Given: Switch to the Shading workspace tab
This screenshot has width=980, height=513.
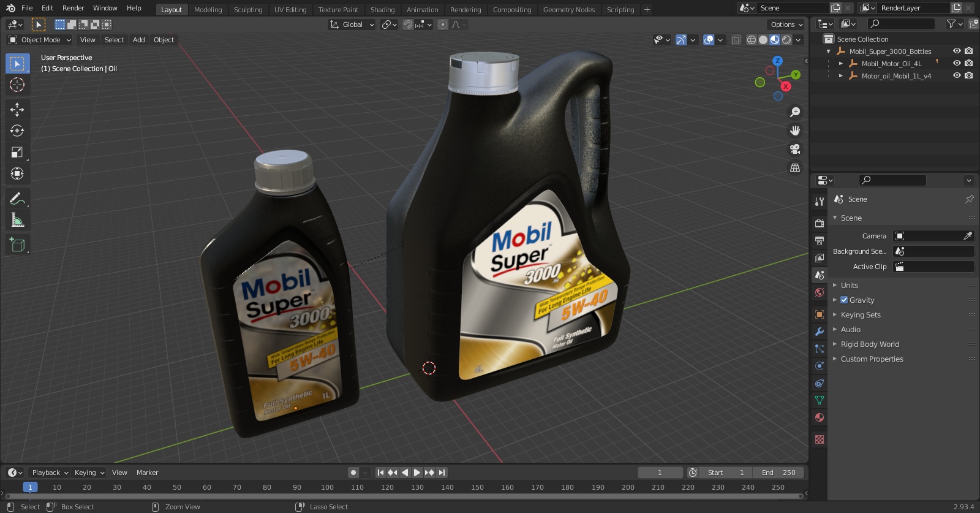Looking at the screenshot, I should pos(382,10).
